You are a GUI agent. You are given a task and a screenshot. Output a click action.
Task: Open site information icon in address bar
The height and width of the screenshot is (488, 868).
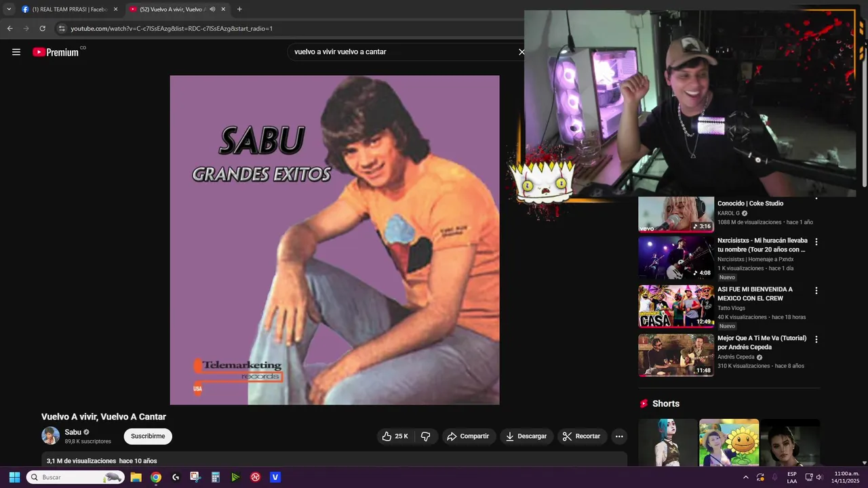click(62, 28)
